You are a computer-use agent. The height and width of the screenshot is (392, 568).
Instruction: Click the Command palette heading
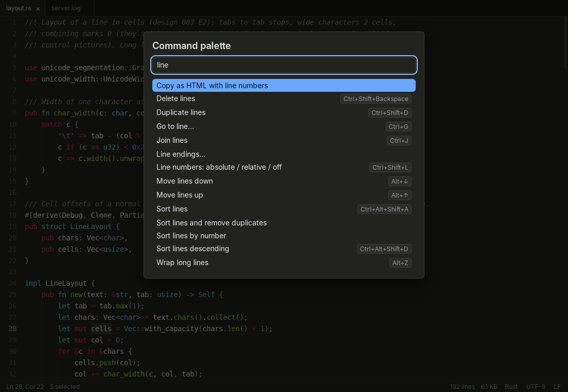[191, 45]
